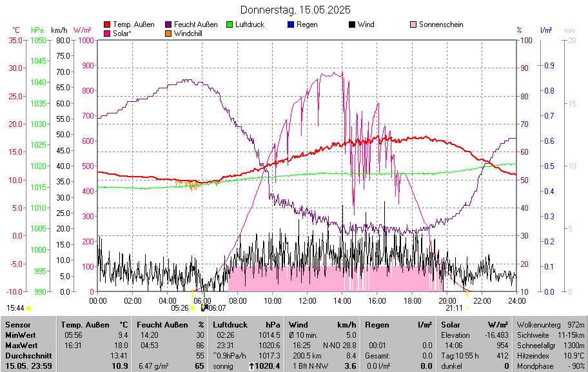The width and height of the screenshot is (588, 372).
Task: Click the solar maximum value 954
Action: tap(502, 346)
